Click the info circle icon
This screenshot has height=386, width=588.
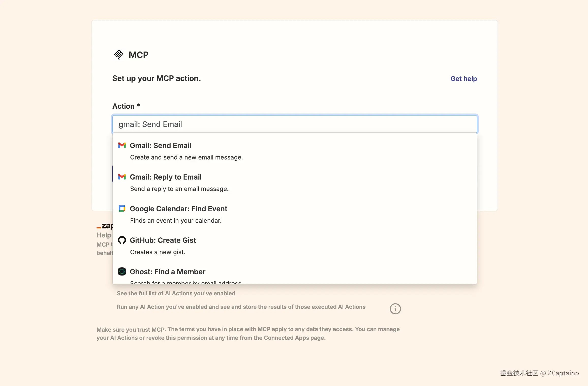pos(395,309)
